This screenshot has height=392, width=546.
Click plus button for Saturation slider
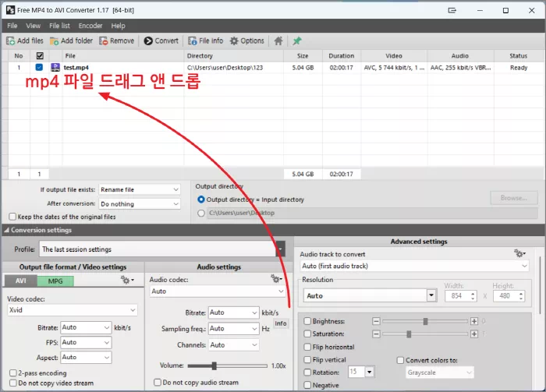click(474, 334)
